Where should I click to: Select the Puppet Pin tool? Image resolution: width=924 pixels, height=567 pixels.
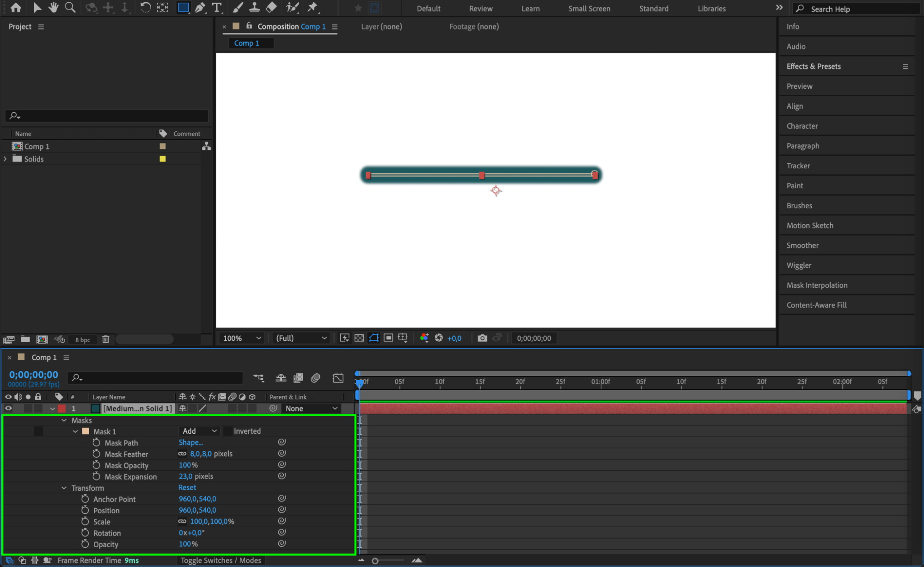coord(313,7)
